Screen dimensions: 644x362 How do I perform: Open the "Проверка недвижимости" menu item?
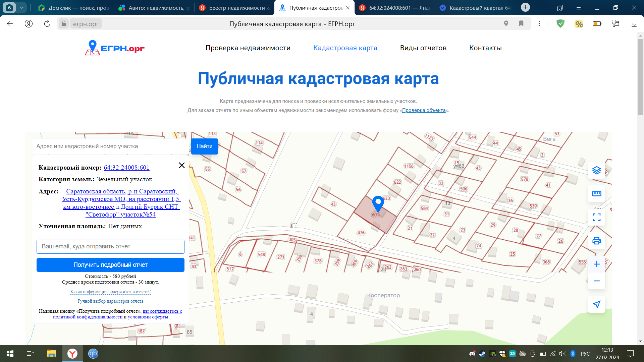tap(248, 48)
